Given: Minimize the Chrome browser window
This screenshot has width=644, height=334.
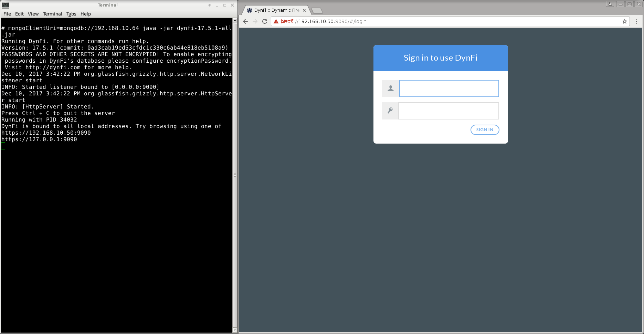Looking at the screenshot, I should click(x=621, y=4).
